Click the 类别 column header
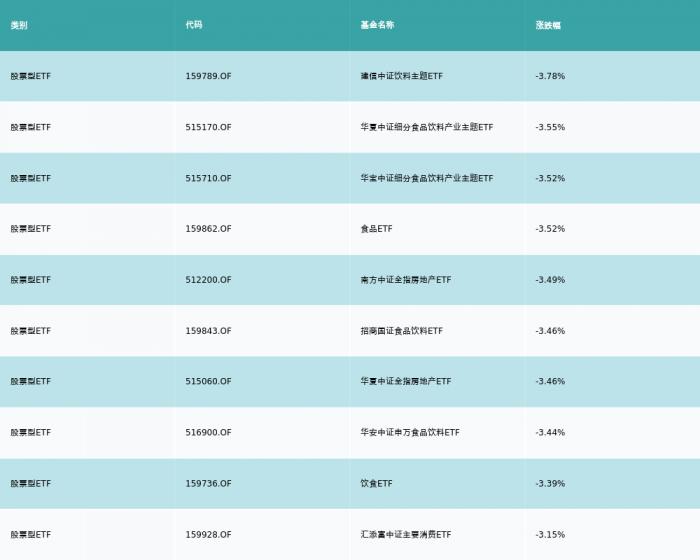Screen dimensions: 700x560 (19, 25)
